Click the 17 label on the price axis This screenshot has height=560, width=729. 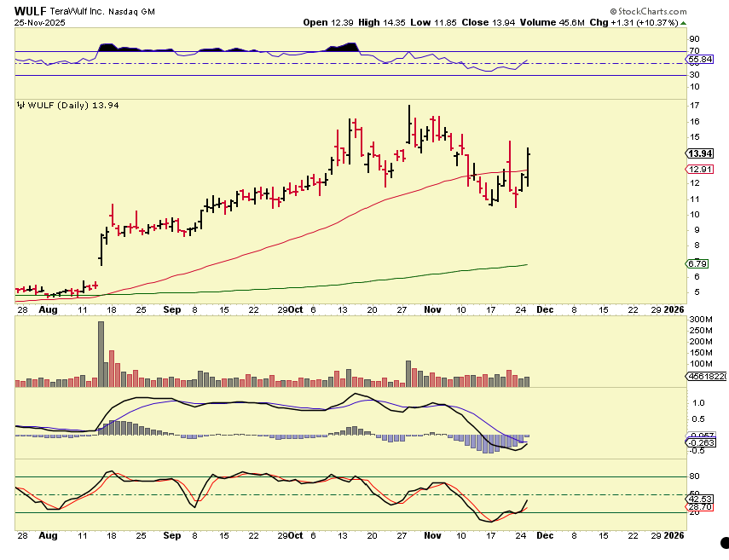click(x=695, y=106)
